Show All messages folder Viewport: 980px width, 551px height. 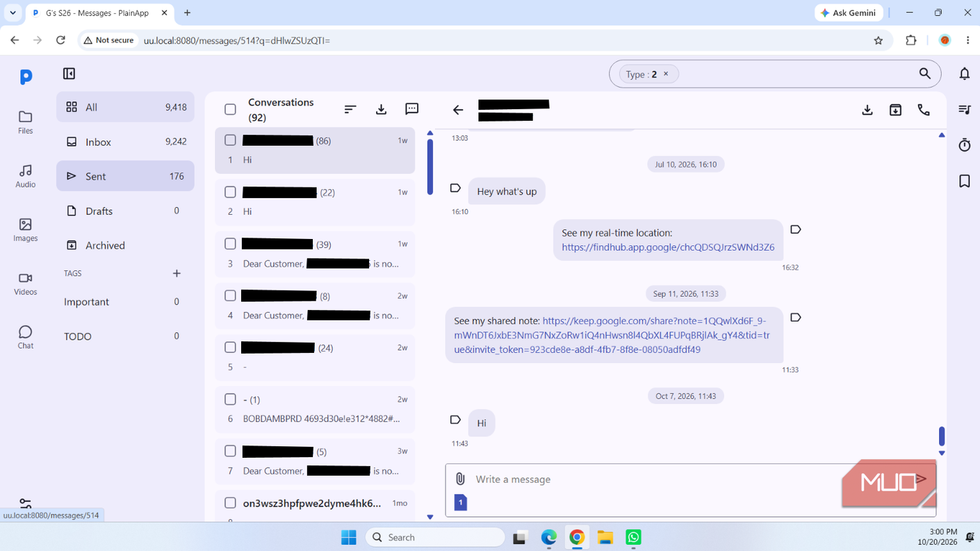tap(125, 107)
